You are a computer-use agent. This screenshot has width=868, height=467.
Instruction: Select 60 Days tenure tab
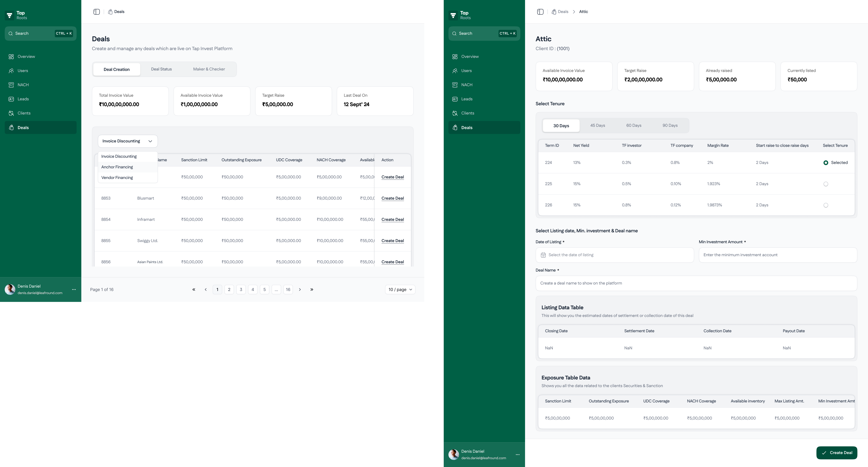point(633,125)
